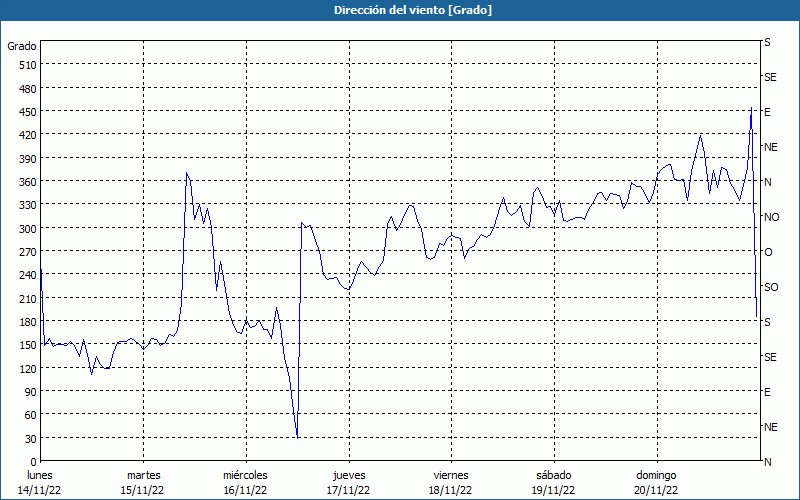Select the date '14/11/22'
The width and height of the screenshot is (800, 500).
[40, 490]
